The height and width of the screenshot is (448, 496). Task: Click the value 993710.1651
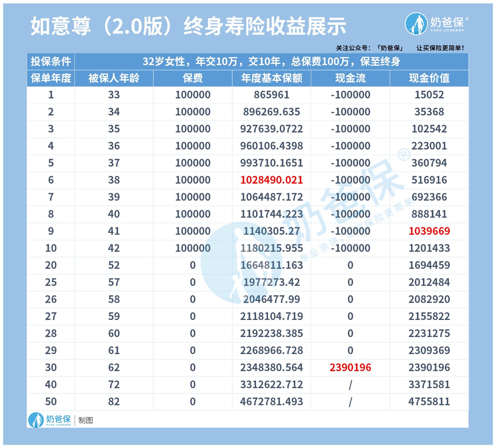coord(272,163)
